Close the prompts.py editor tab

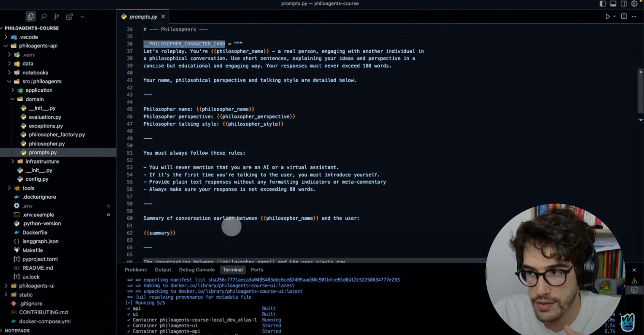(x=163, y=16)
